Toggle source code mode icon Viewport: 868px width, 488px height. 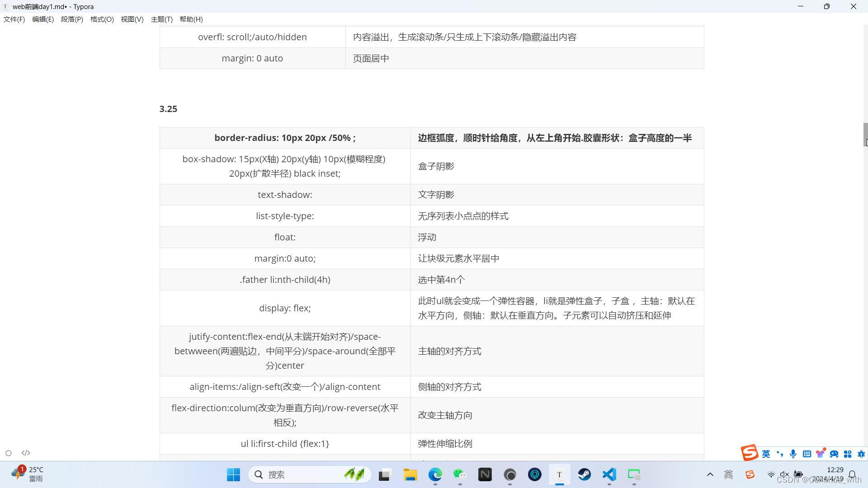point(26,453)
